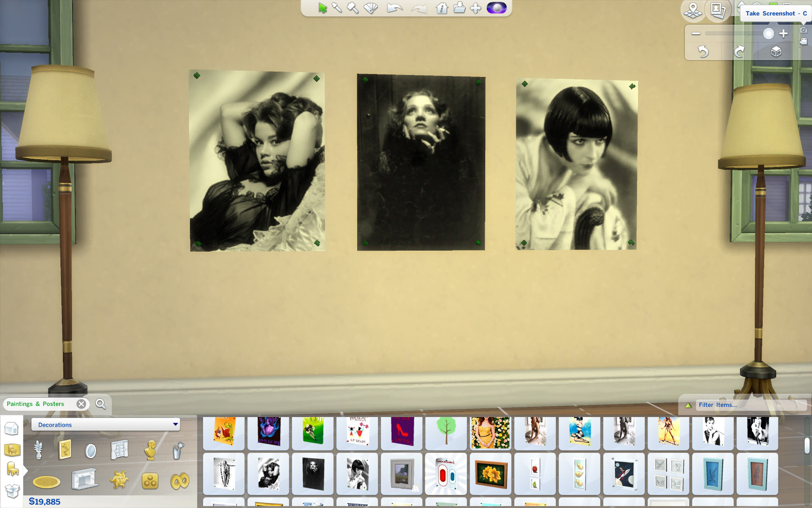Activate the Sledgehammer tool
The image size is (812, 508).
[353, 8]
